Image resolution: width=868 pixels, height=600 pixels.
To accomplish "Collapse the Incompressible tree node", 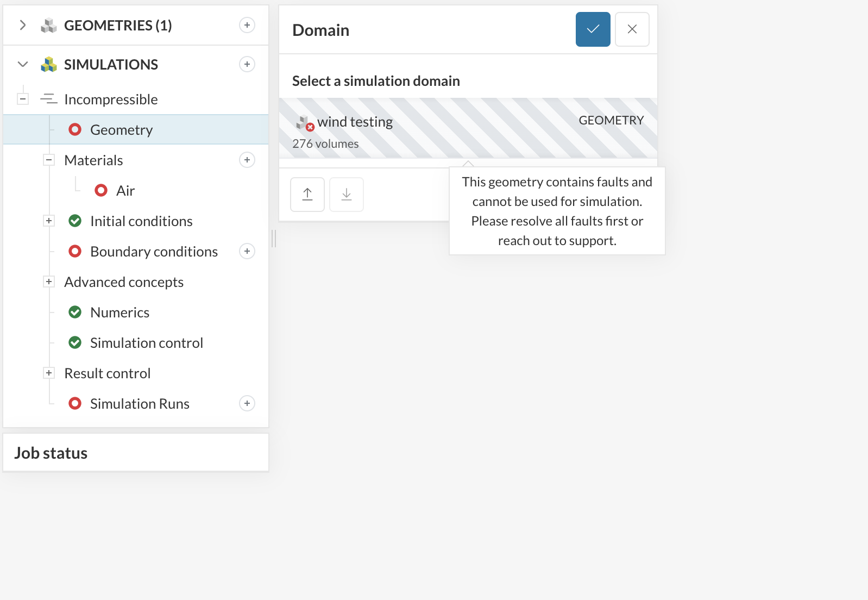I will 23,99.
